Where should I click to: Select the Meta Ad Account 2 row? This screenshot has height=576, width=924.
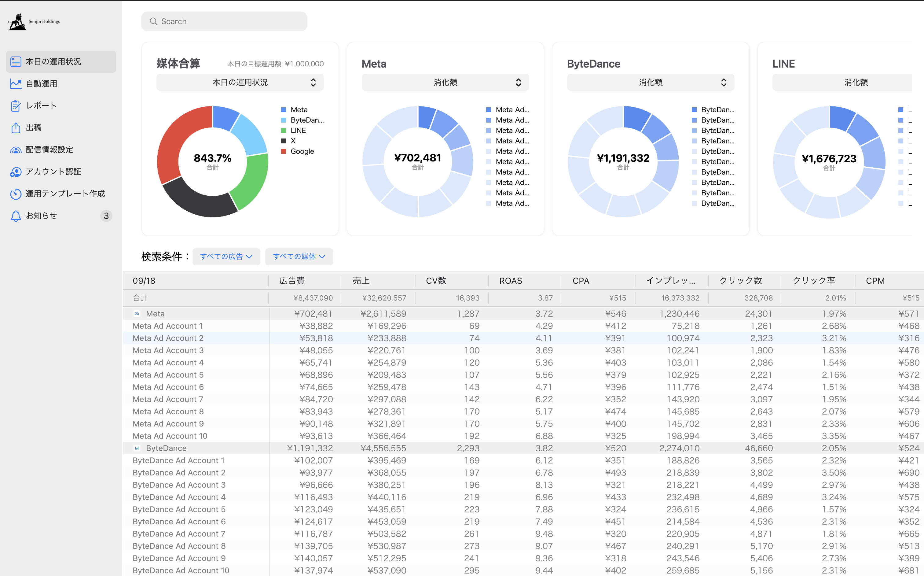(168, 338)
